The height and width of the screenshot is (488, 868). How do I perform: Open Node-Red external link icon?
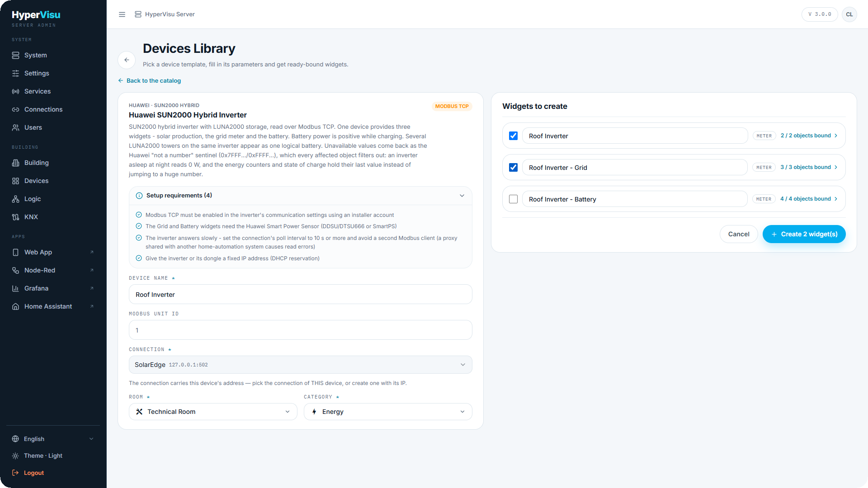(92, 270)
